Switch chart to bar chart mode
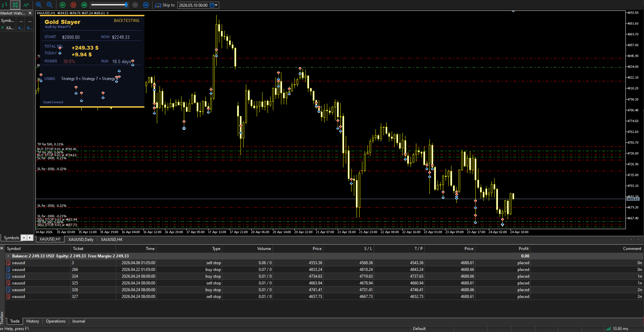This screenshot has width=644, height=332. point(5,5)
